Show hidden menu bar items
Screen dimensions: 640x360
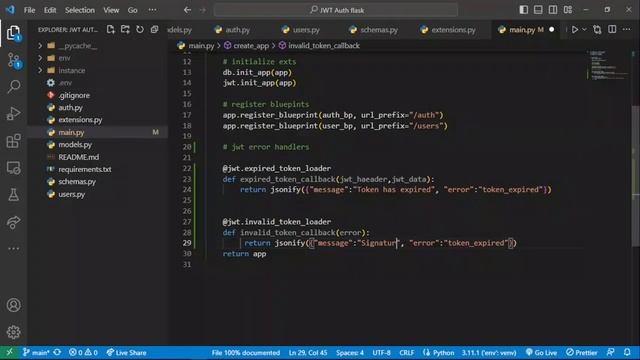pyautogui.click(x=152, y=10)
